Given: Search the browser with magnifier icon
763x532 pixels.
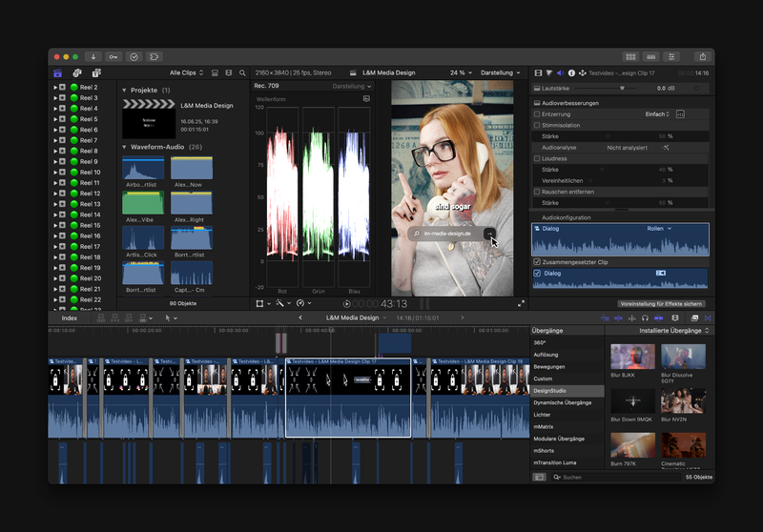Looking at the screenshot, I should [243, 72].
